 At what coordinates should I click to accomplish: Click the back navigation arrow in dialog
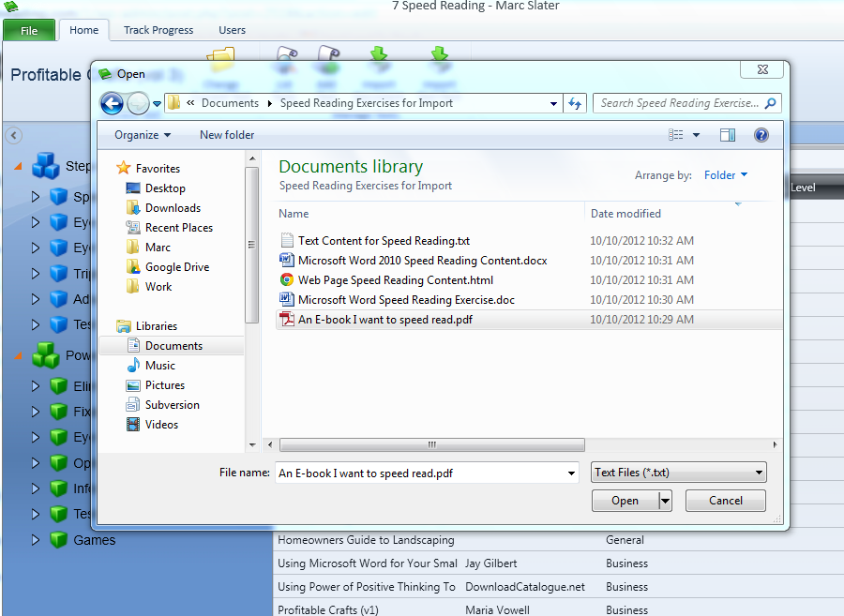[x=112, y=104]
